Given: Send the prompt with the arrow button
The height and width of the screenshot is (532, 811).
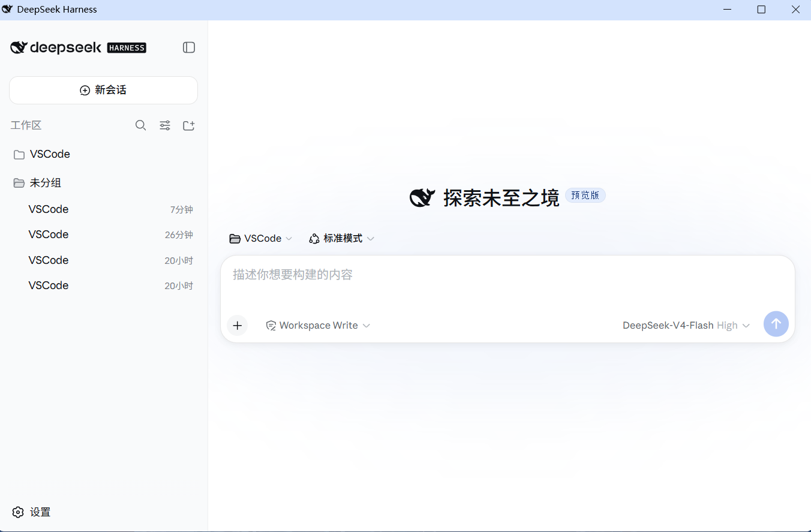Looking at the screenshot, I should [776, 324].
